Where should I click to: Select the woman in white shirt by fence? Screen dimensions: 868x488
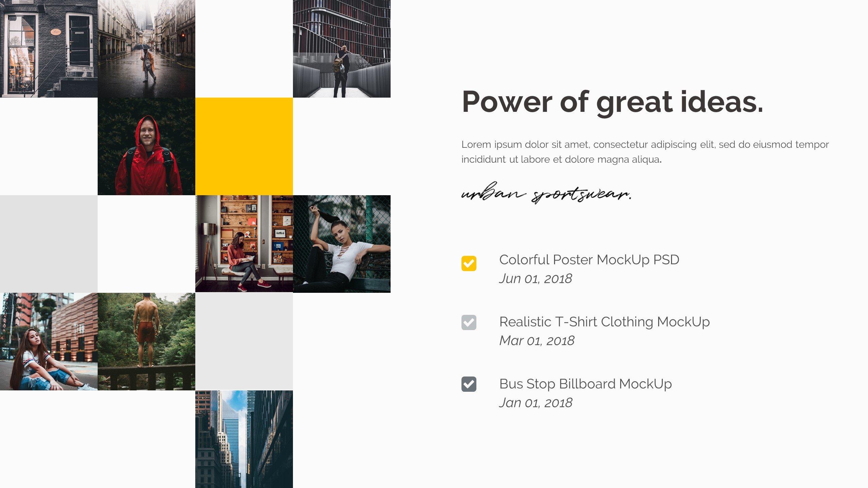point(342,244)
